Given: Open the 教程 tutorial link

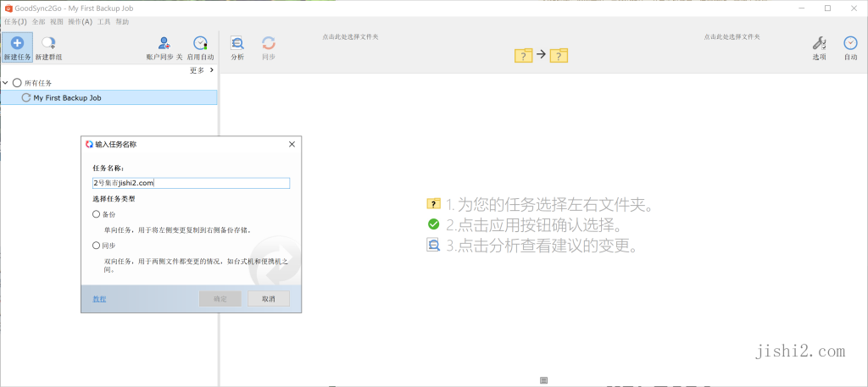Looking at the screenshot, I should pyautogui.click(x=99, y=299).
